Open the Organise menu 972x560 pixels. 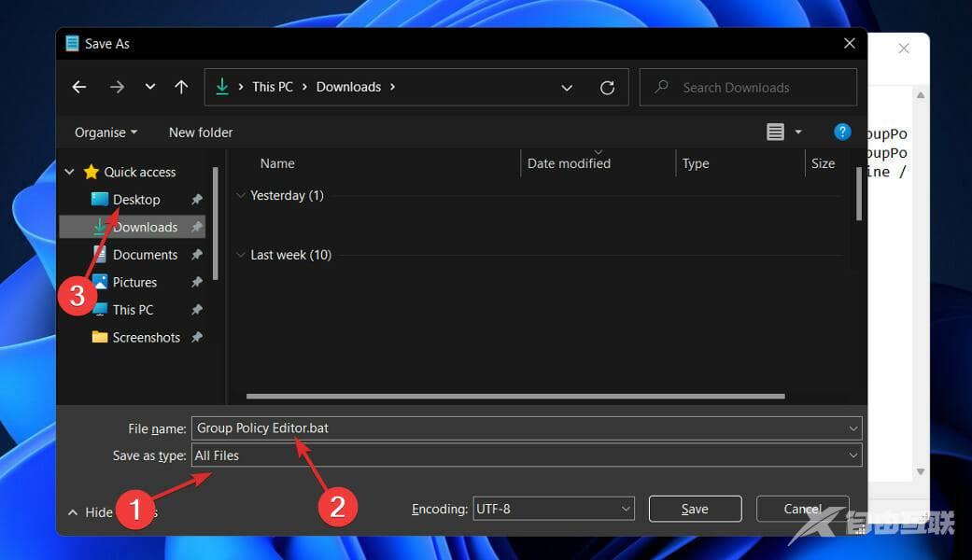point(106,133)
